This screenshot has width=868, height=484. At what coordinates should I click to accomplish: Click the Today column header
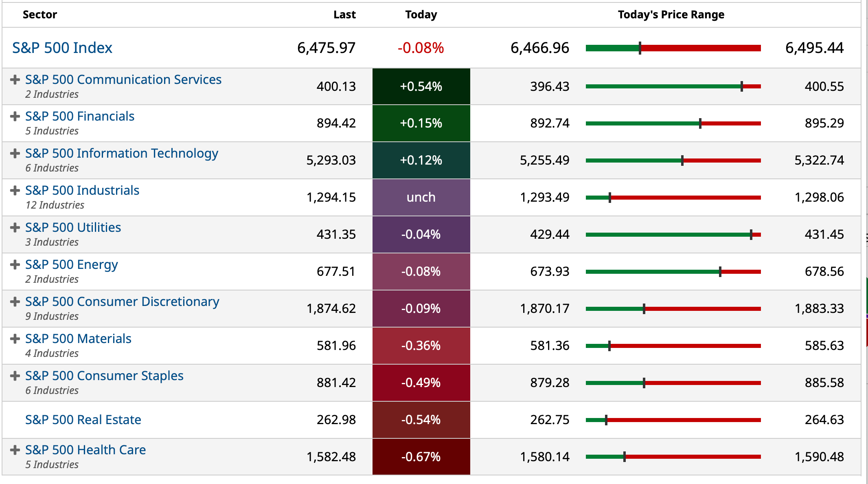tap(421, 15)
